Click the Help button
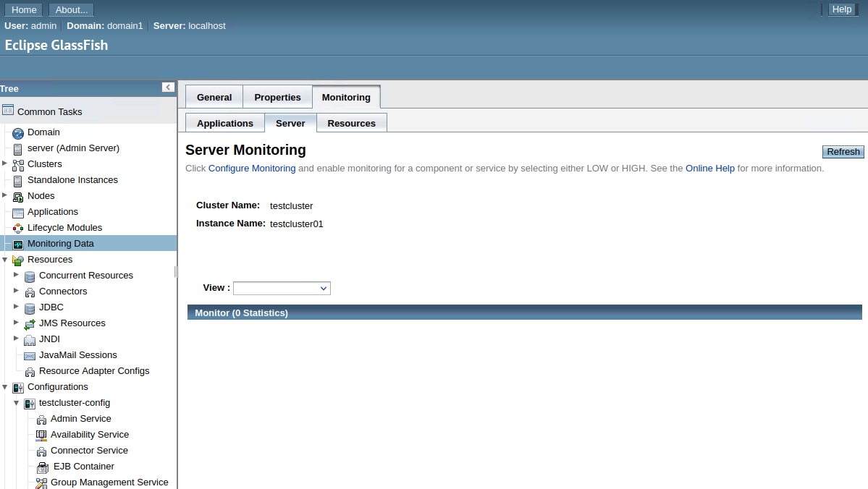868x489 pixels. click(842, 9)
